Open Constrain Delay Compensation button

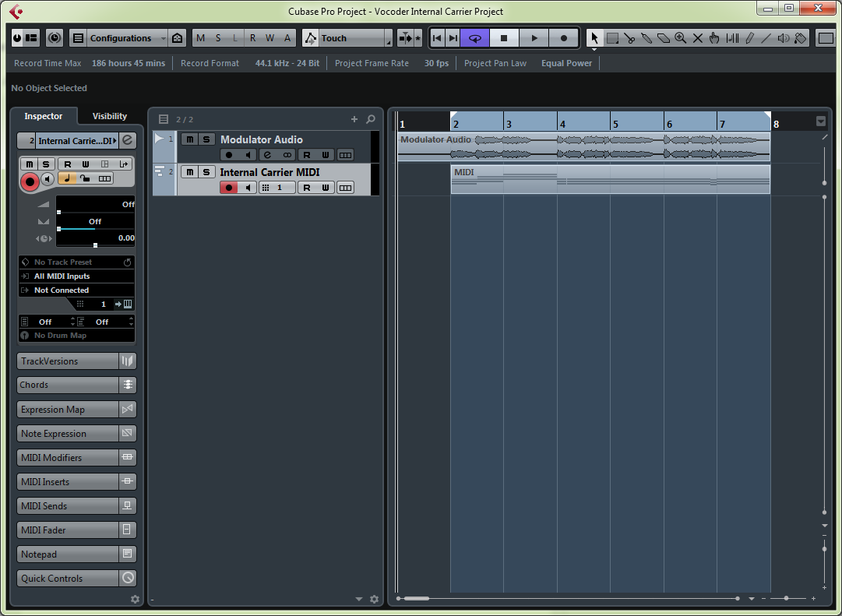point(55,38)
